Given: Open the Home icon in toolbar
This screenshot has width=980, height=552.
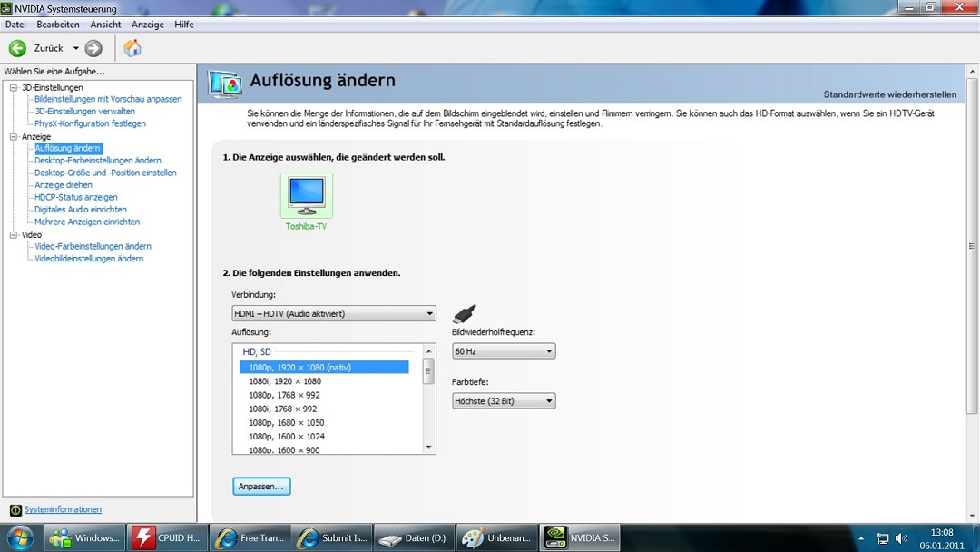Looking at the screenshot, I should pyautogui.click(x=132, y=48).
